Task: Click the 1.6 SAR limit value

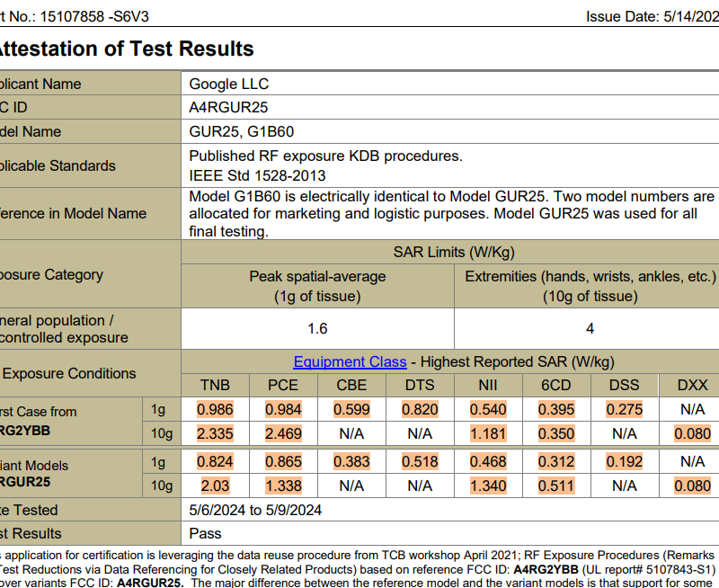Action: tap(317, 329)
